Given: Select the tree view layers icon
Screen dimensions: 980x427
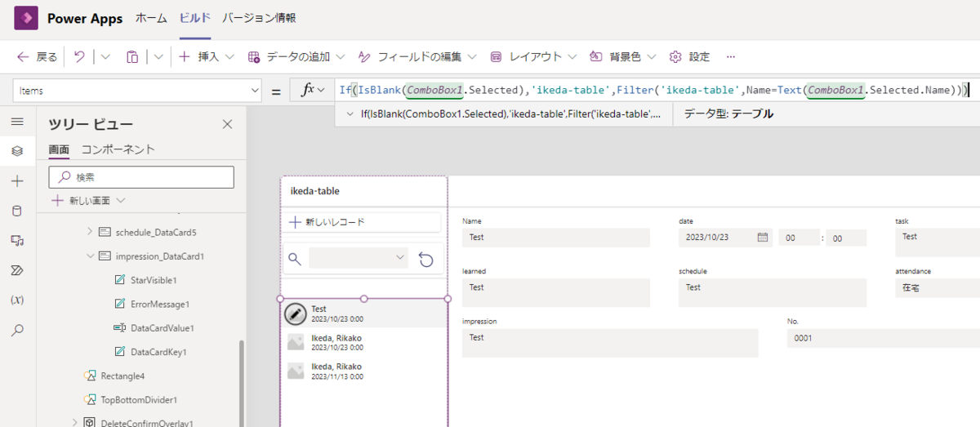Looking at the screenshot, I should tap(17, 151).
